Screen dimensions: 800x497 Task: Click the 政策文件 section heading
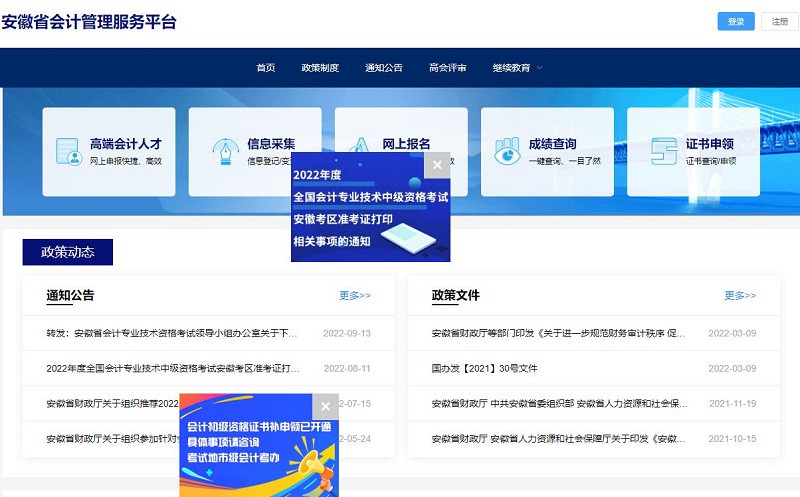pyautogui.click(x=456, y=295)
